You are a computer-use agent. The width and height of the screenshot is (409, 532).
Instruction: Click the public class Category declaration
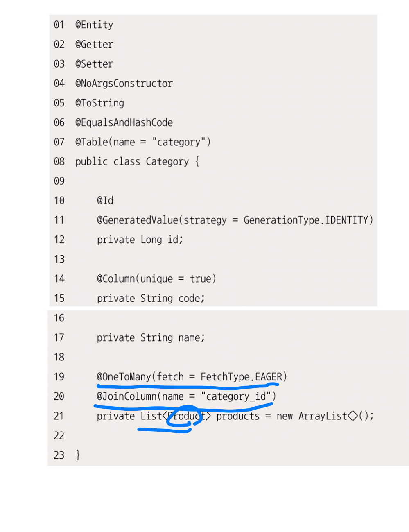pos(137,161)
